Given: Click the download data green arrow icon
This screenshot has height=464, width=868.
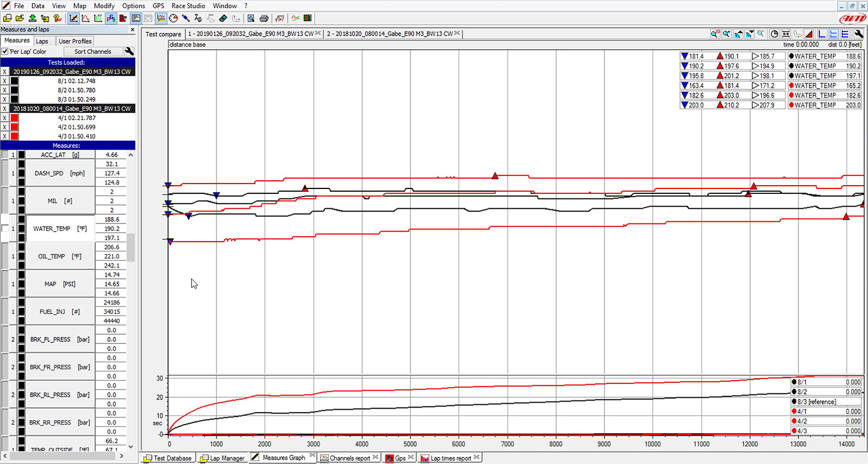Looking at the screenshot, I should (x=32, y=18).
